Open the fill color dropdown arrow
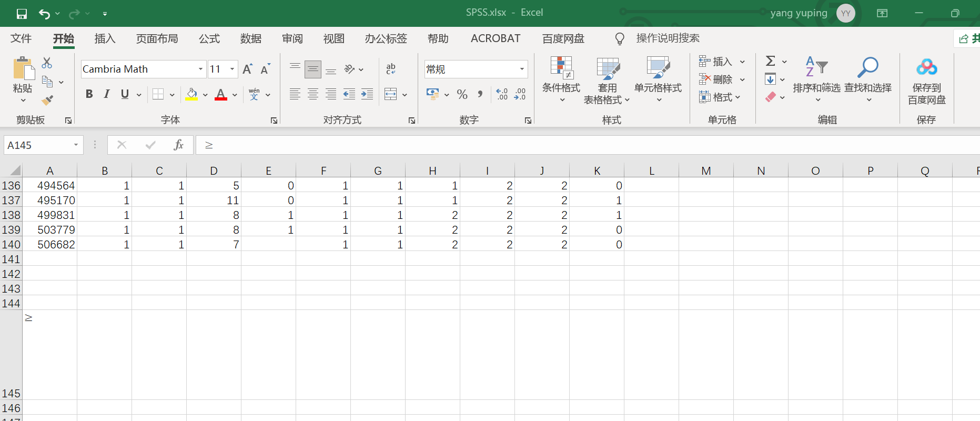The image size is (980, 421). click(x=205, y=95)
